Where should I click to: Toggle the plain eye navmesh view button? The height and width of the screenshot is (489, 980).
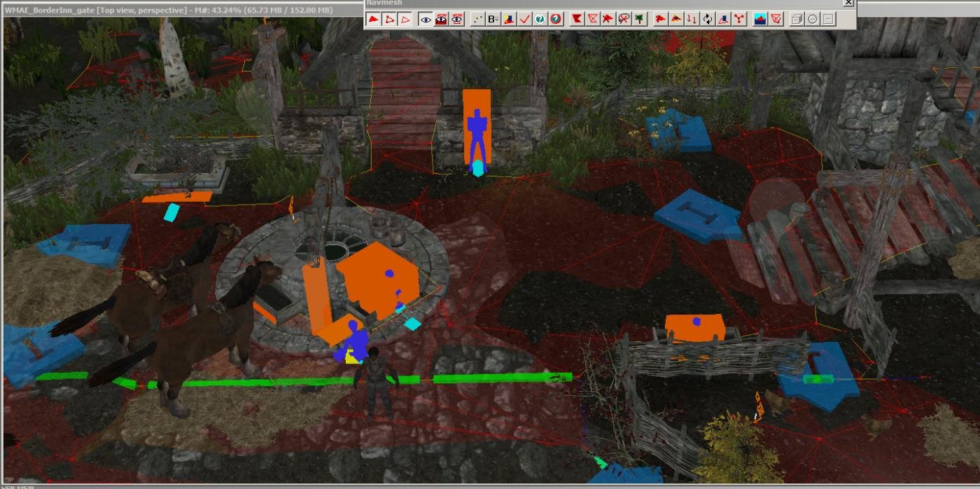tap(426, 20)
